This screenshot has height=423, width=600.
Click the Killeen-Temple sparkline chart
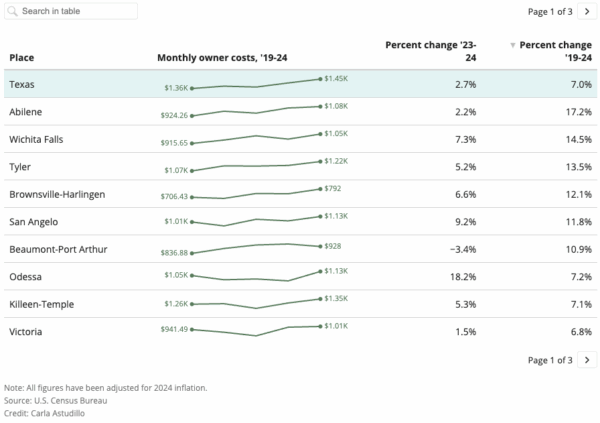255,302
